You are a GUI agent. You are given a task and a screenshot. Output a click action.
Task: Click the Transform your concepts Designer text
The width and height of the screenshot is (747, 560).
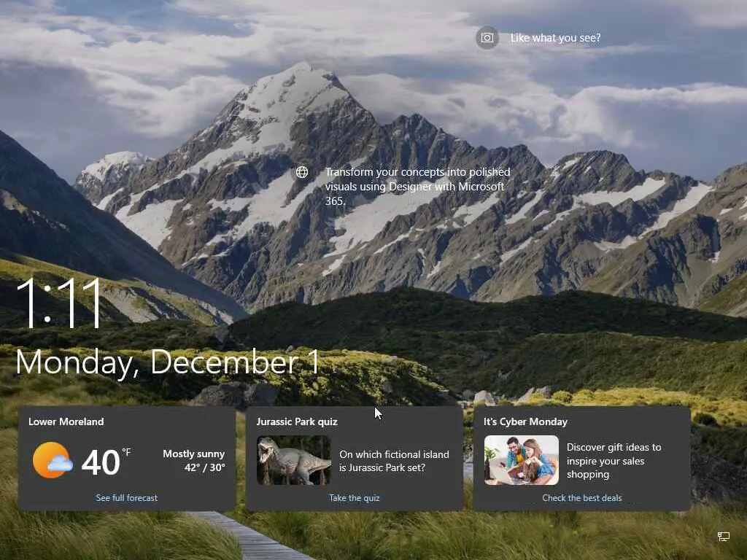click(x=418, y=186)
